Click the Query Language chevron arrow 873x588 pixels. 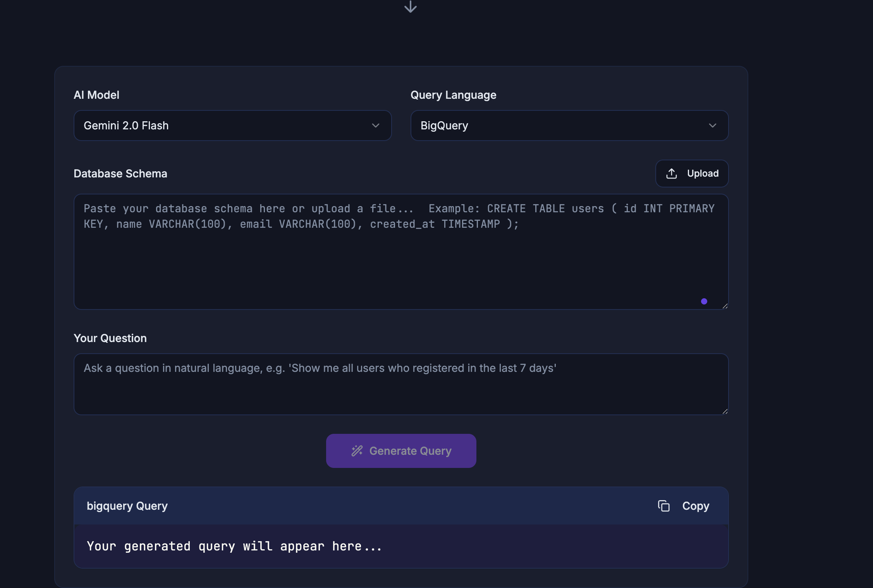712,126
